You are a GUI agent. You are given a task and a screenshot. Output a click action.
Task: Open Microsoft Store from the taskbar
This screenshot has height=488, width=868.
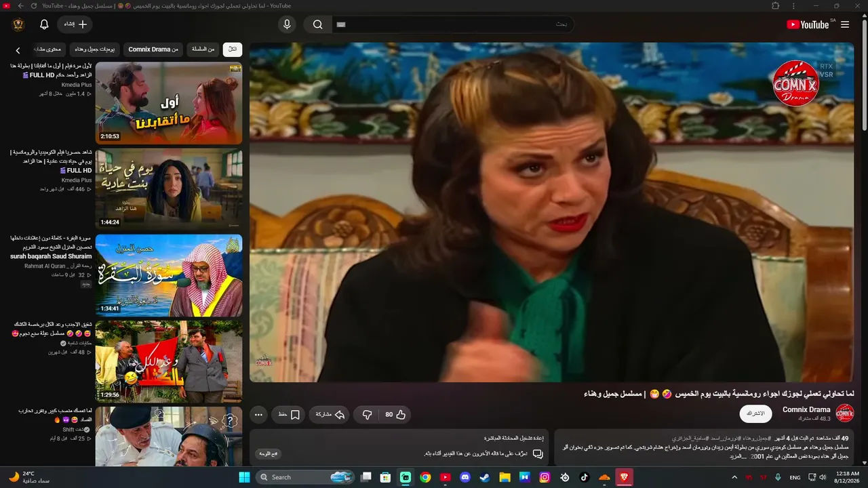click(x=385, y=477)
